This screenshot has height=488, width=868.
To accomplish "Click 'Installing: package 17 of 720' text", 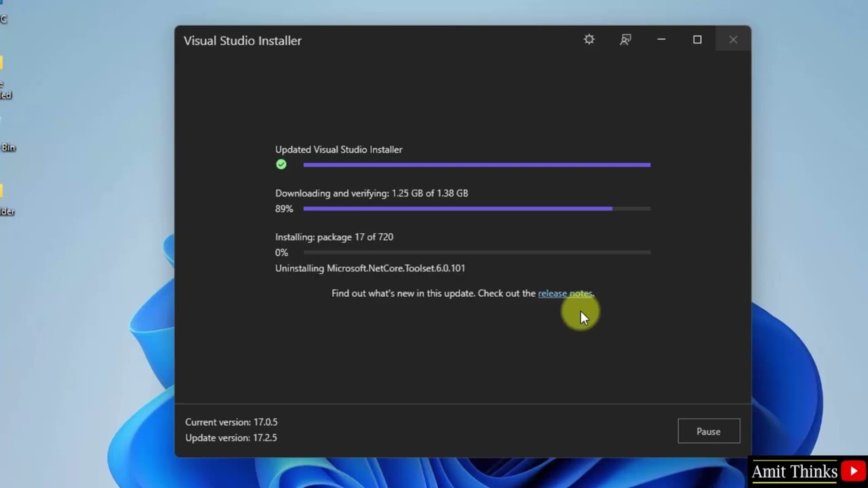I will [x=334, y=237].
